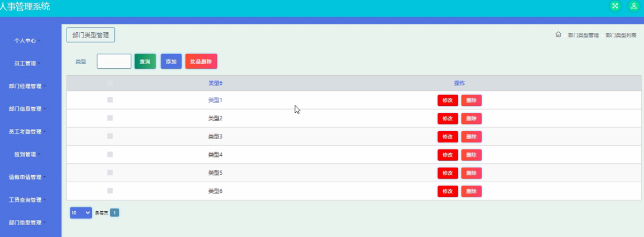Open the user profile icon

pos(633,6)
